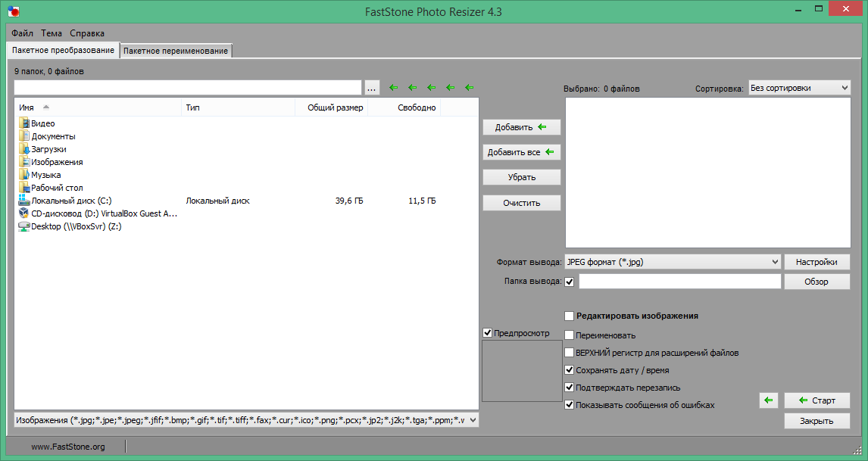Screen dimensions: 868x461
Task: Click the '9 папок, 0 файлов' label
Action: [49, 71]
